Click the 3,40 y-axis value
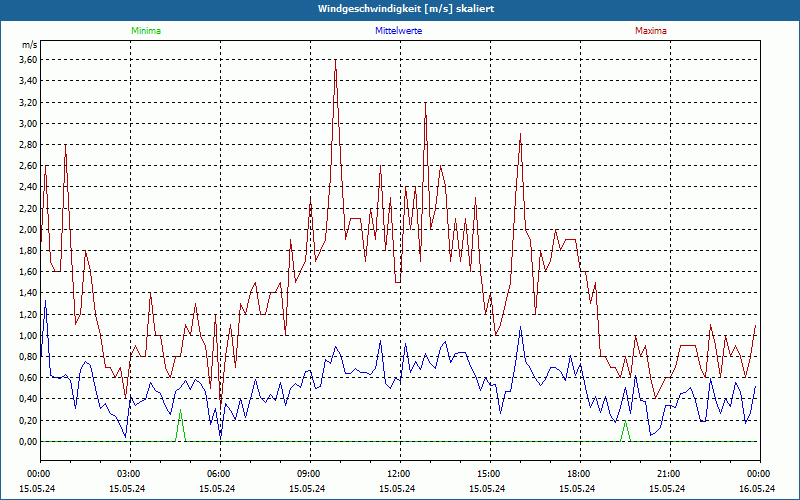This screenshot has height=500, width=800. coord(28,81)
